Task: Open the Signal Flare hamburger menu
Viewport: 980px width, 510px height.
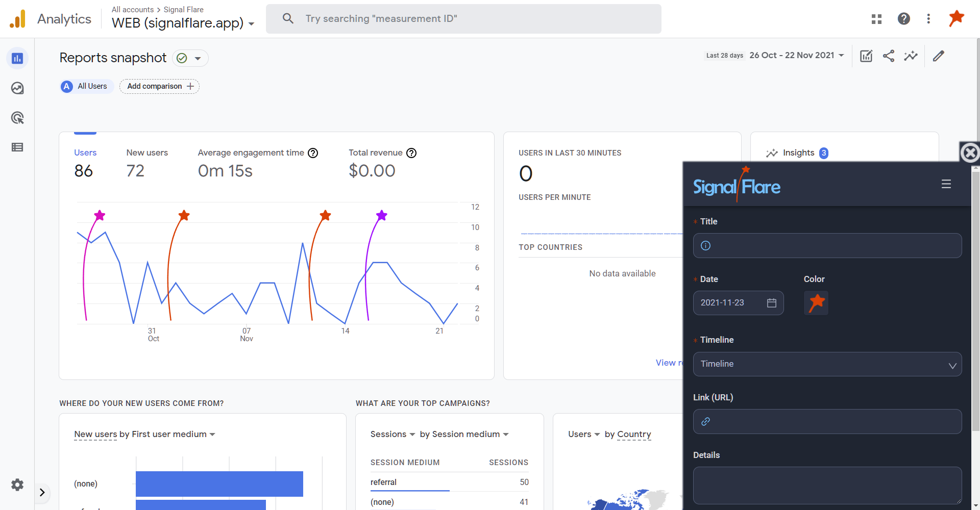Action: coord(946,184)
